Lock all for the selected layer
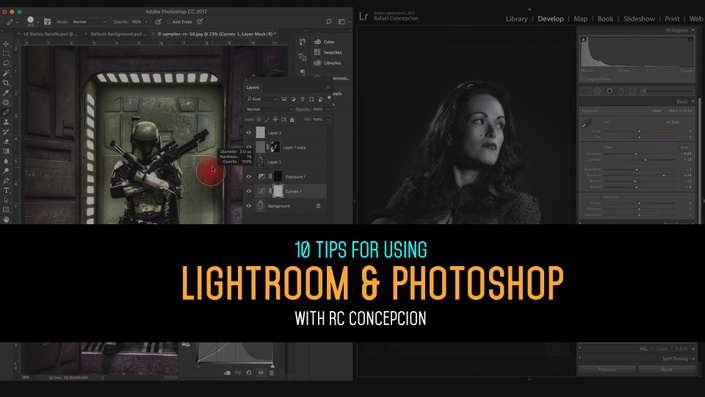The image size is (705, 397). 292,120
